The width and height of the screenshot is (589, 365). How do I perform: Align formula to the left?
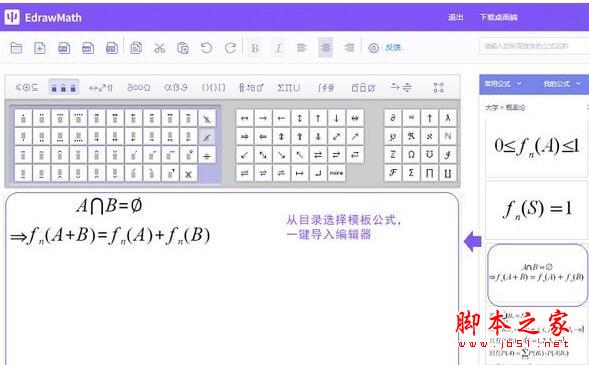coord(302,48)
